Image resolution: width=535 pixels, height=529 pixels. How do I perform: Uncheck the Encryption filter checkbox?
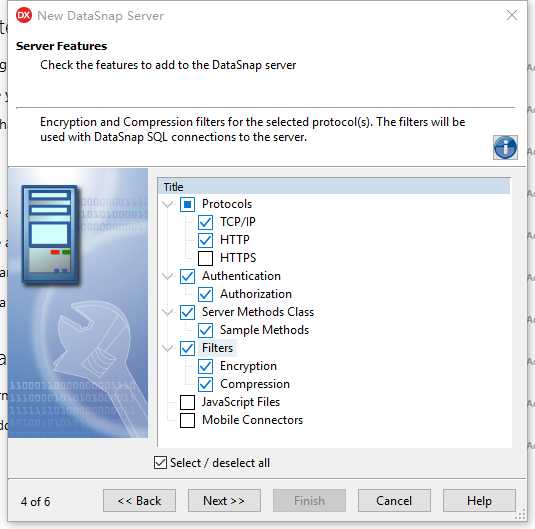pos(205,367)
